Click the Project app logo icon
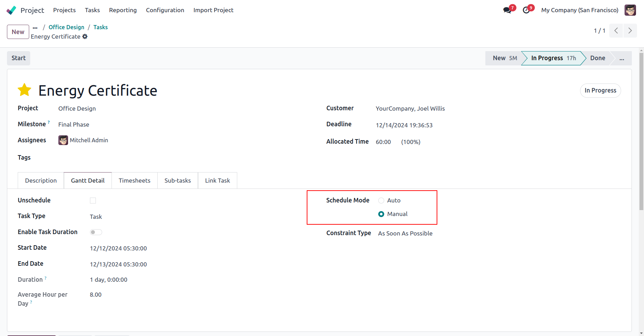This screenshot has height=336, width=644. (x=11, y=10)
